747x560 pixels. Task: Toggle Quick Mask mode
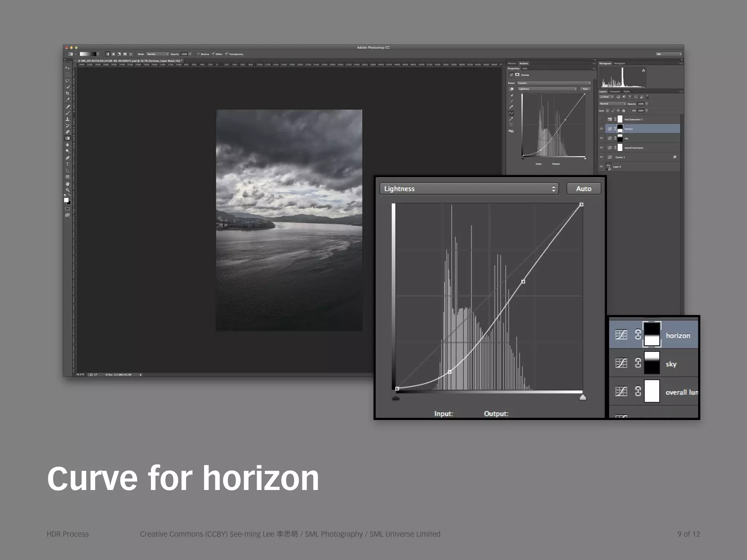click(67, 209)
